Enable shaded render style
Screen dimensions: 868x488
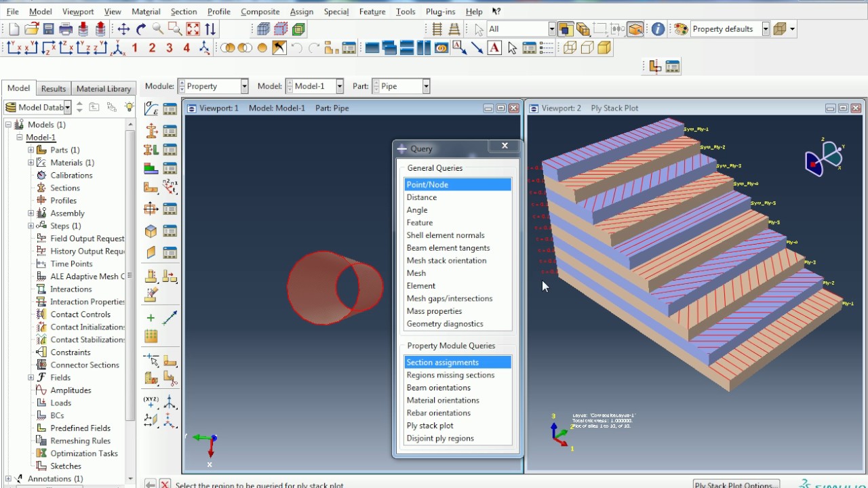(604, 48)
